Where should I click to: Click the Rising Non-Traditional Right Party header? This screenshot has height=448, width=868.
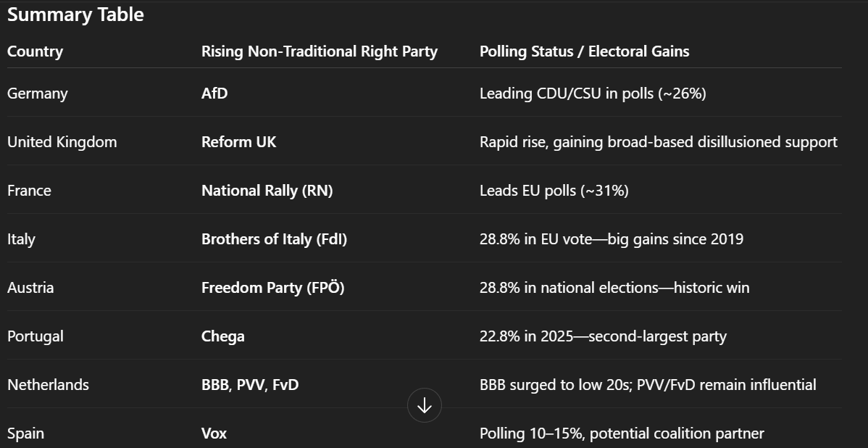[319, 51]
